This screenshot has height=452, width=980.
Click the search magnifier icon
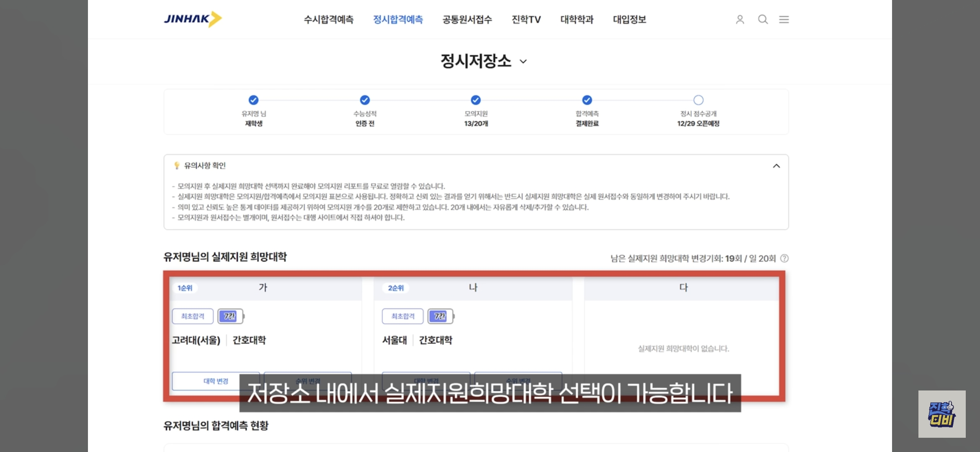point(763,20)
